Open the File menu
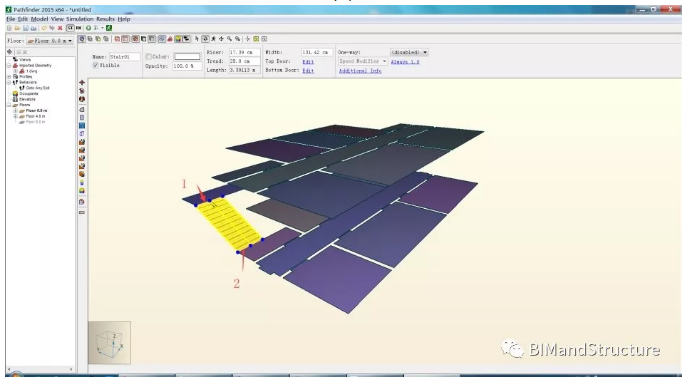687x382 pixels. pyautogui.click(x=11, y=19)
